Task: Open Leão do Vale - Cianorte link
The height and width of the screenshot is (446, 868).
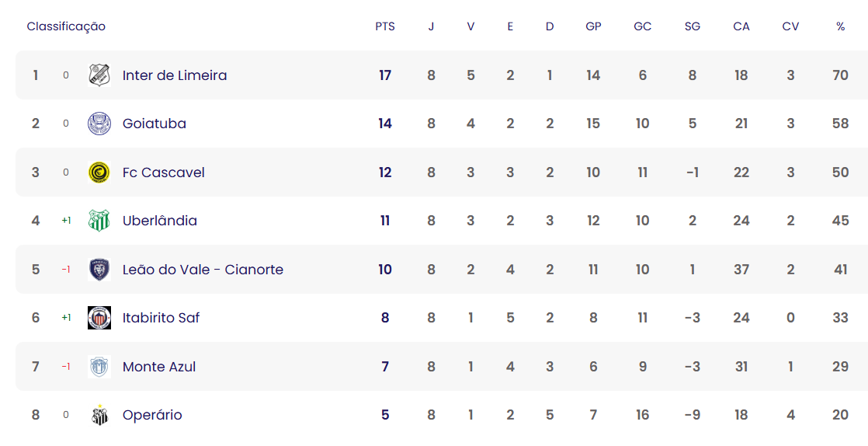Action: click(203, 270)
